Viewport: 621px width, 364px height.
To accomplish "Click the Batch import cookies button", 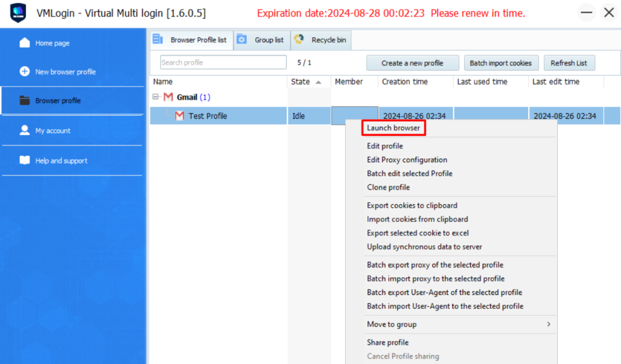I will tap(500, 63).
